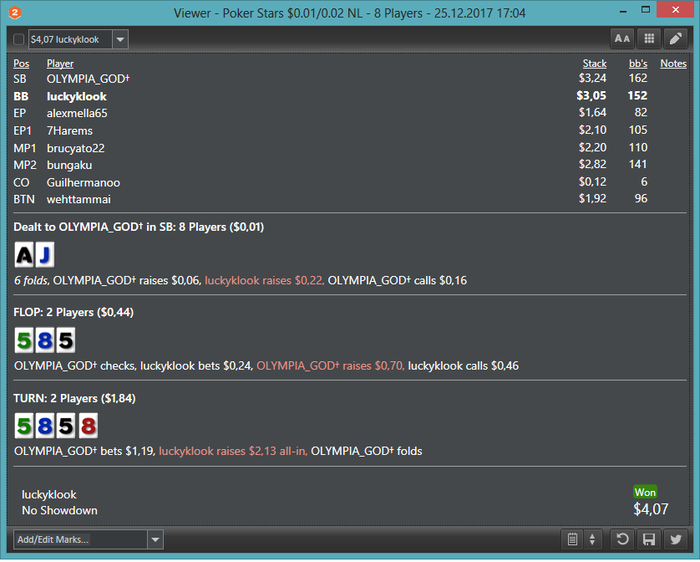This screenshot has height=562, width=700.
Task: Click the green Won badge
Action: pos(645,492)
